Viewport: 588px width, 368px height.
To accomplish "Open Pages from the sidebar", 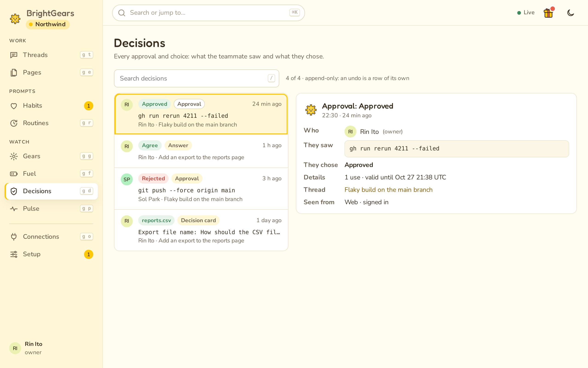I will (x=51, y=72).
